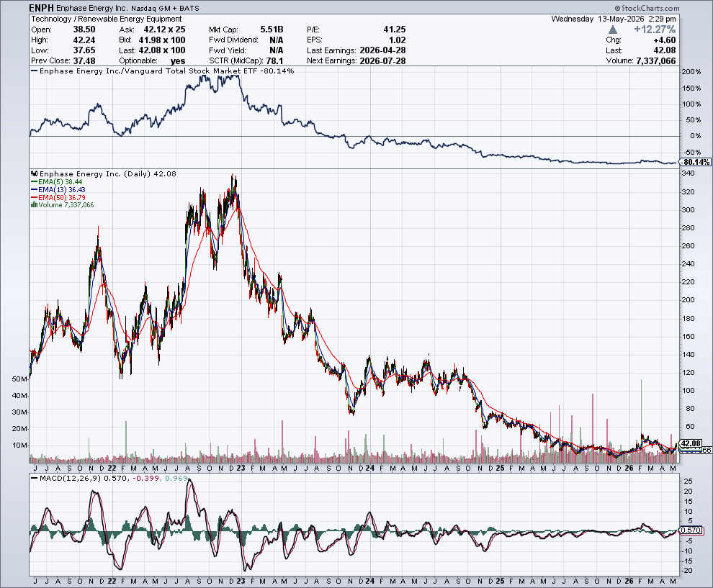Screen dimensions: 713x588
Task: Click the 200% relative strength axis label
Action: click(x=691, y=72)
